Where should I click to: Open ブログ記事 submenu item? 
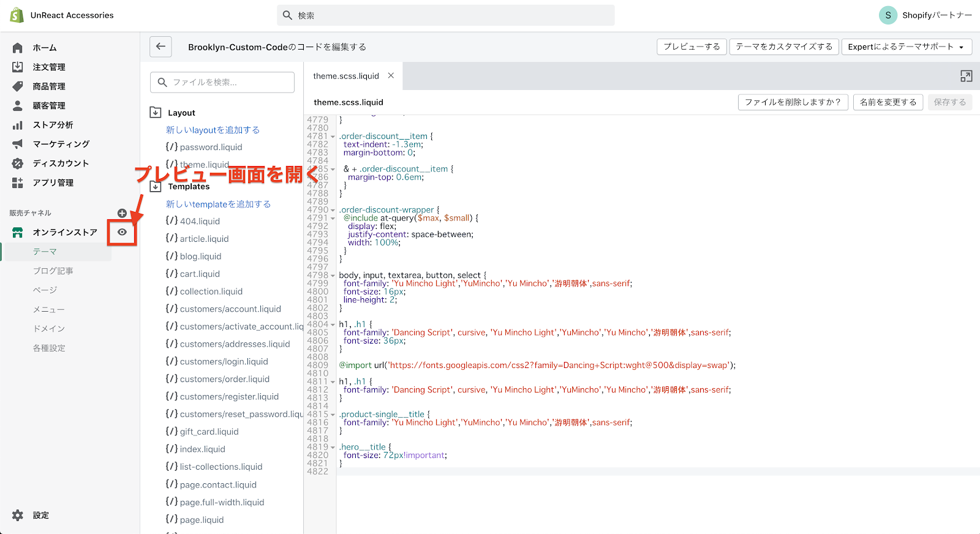pos(53,271)
